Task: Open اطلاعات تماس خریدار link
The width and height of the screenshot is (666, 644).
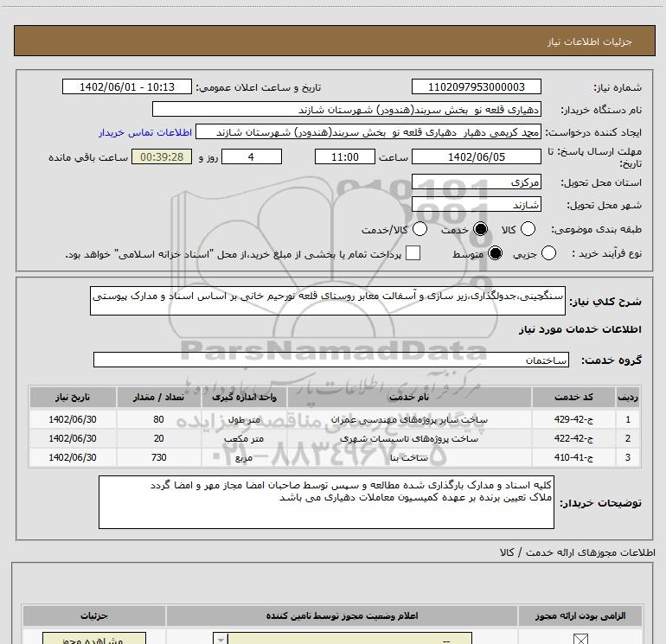Action: point(145,132)
